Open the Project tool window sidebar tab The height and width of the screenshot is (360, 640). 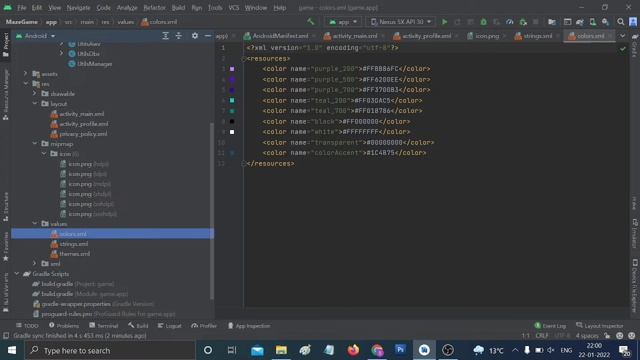coord(6,45)
